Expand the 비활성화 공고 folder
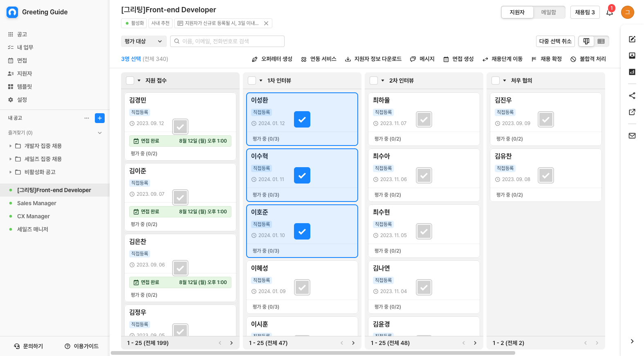Image resolution: width=644 pixels, height=356 pixels. (x=10, y=172)
